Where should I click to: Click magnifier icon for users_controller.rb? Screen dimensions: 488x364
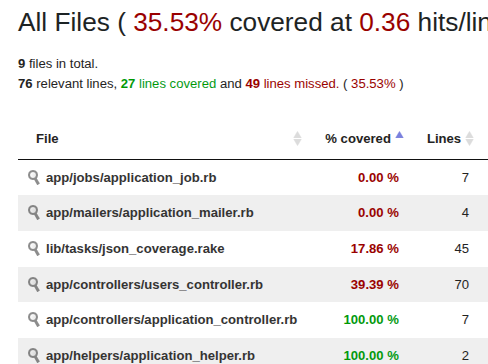click(x=34, y=284)
